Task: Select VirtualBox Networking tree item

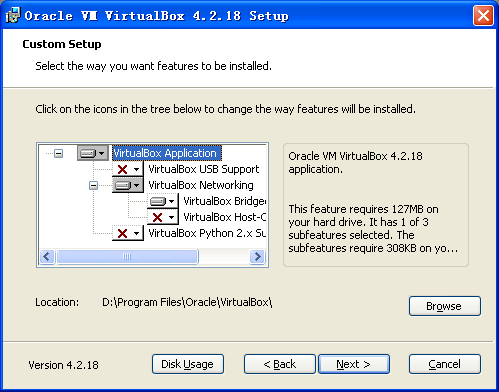Action: (201, 185)
